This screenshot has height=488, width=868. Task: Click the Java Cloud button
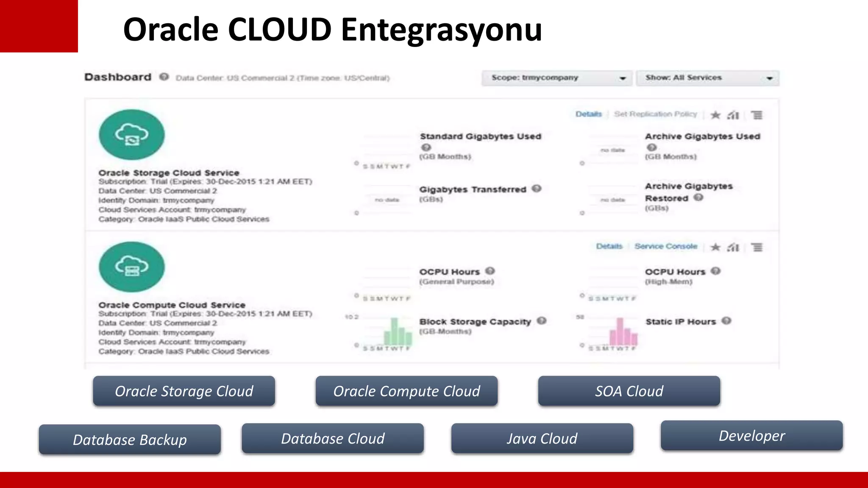[x=542, y=438]
